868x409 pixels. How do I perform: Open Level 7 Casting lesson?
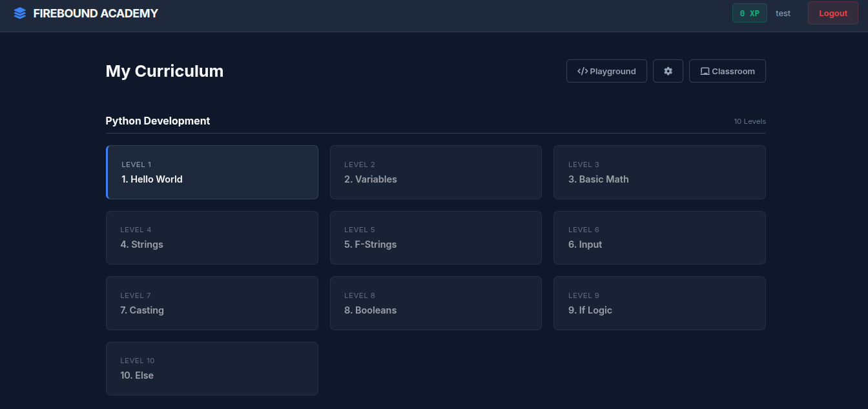[x=212, y=303]
